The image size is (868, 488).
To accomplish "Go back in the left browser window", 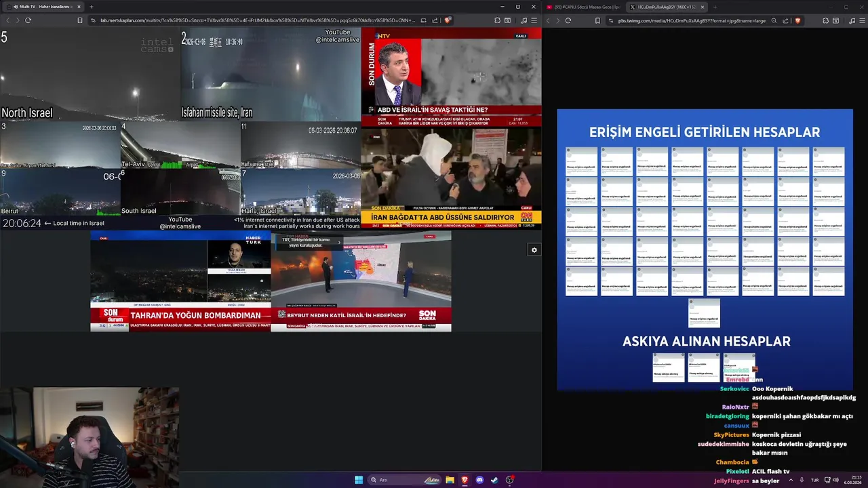I will pos(7,20).
